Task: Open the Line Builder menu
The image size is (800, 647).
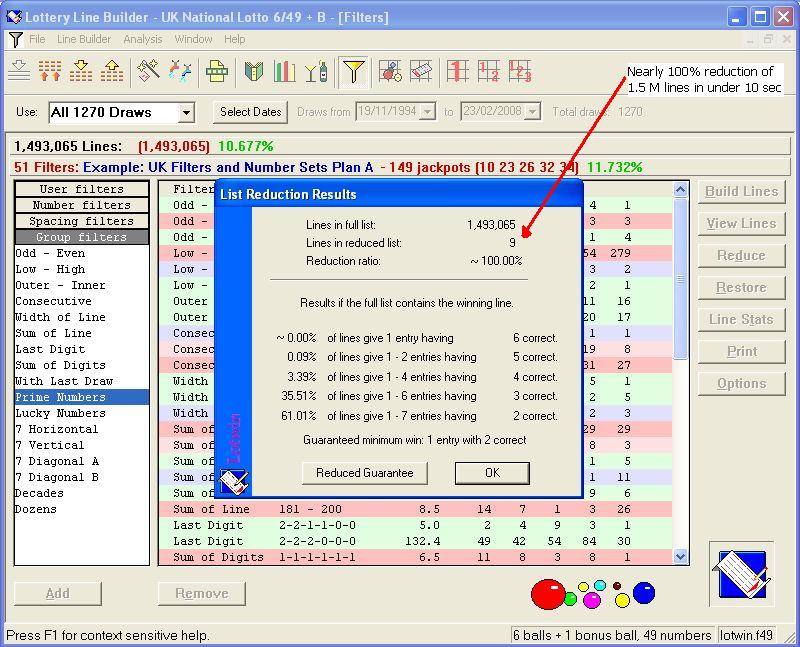Action: click(84, 39)
